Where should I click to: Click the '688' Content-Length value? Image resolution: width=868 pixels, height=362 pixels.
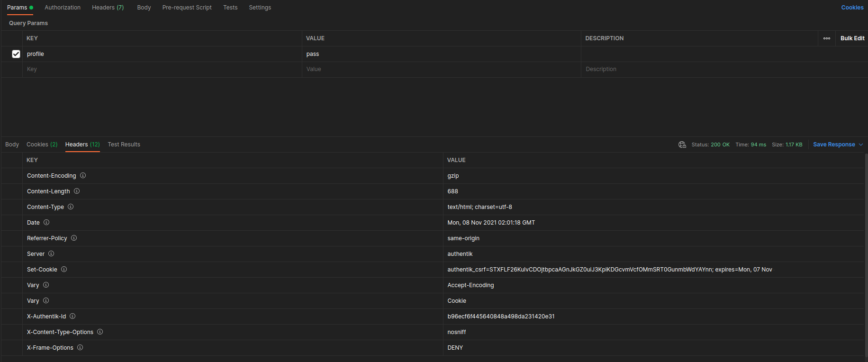coord(452,191)
